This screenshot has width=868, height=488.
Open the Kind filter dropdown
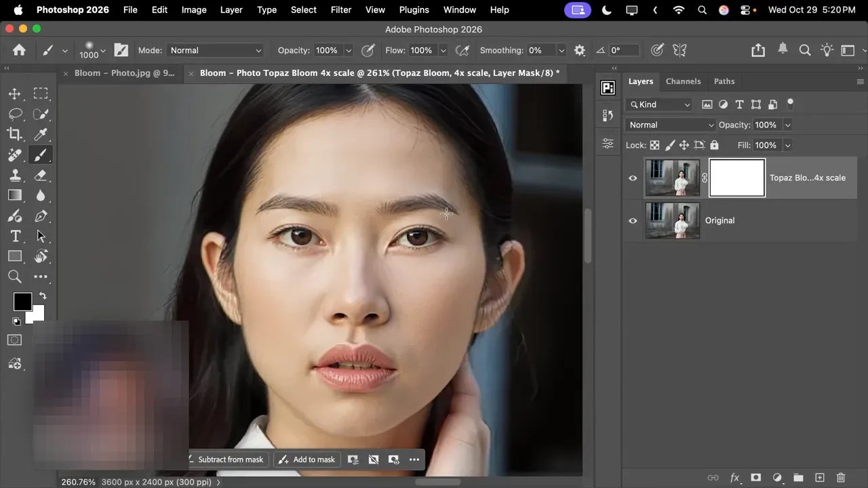tap(658, 104)
